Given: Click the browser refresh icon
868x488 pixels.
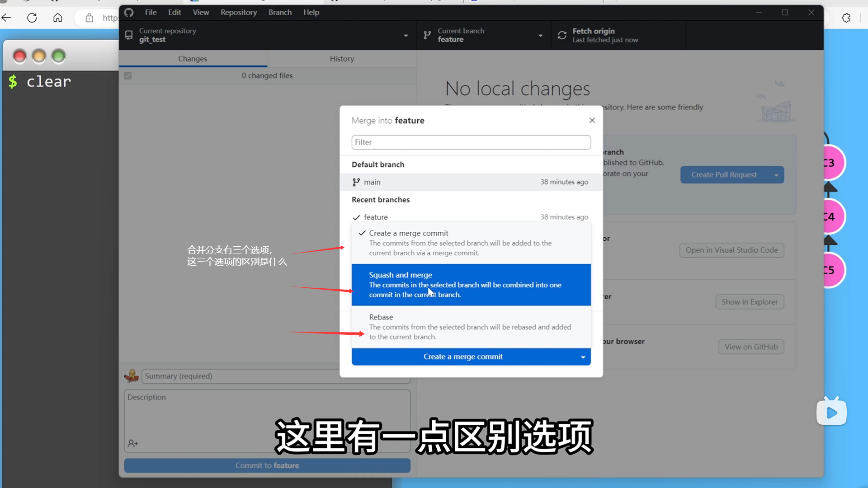Looking at the screenshot, I should click(32, 18).
